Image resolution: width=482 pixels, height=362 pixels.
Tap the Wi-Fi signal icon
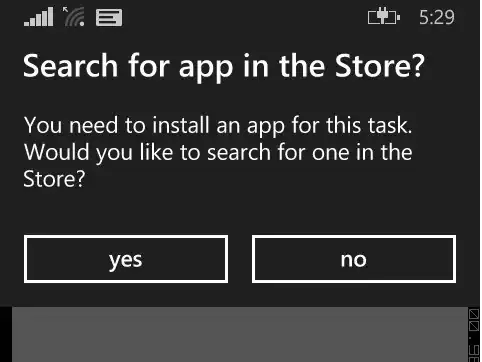pos(75,18)
